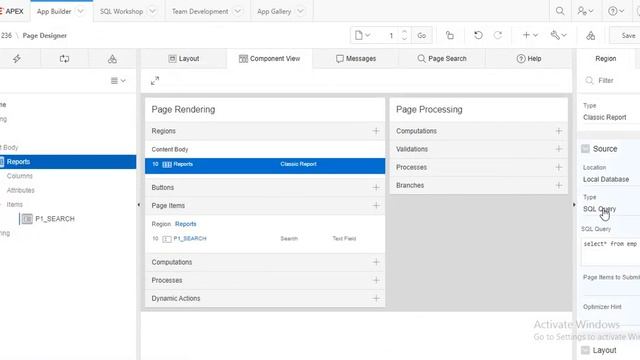The height and width of the screenshot is (360, 640).
Task: Switch to the Page Shared Components tab icon
Action: pos(112,59)
